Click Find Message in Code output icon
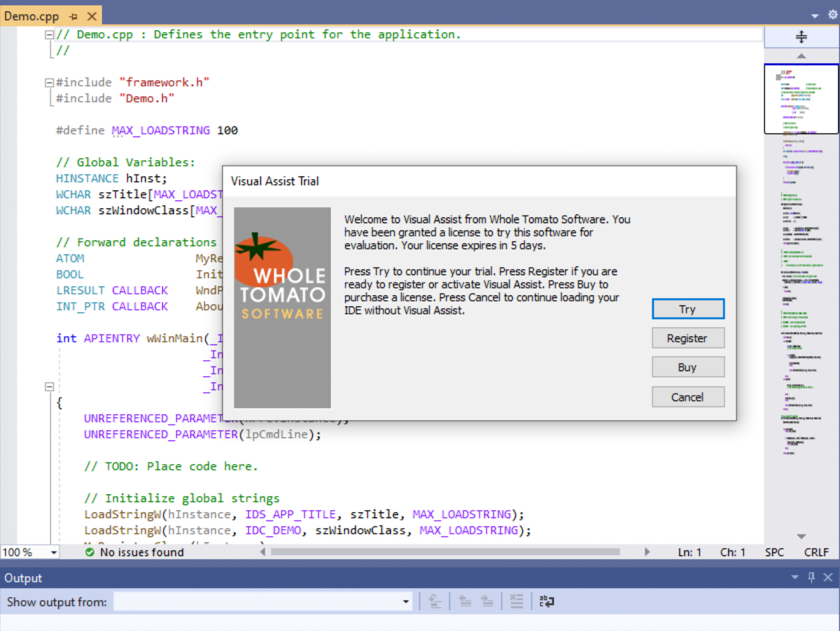This screenshot has width=840, height=631. 435,602
